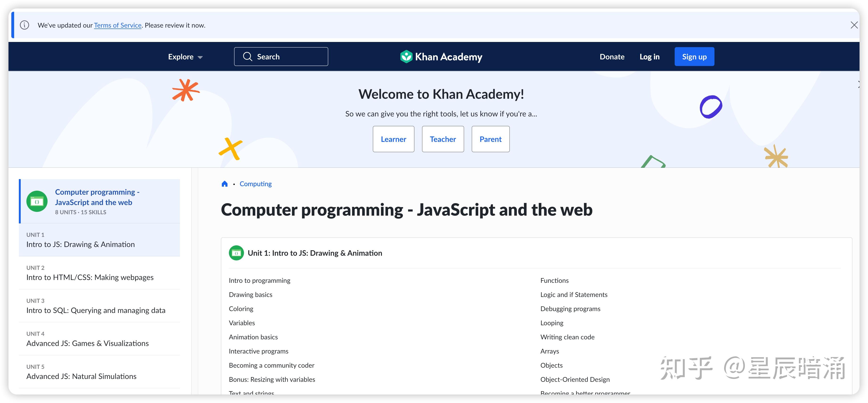Click the search magnifier icon

[248, 57]
